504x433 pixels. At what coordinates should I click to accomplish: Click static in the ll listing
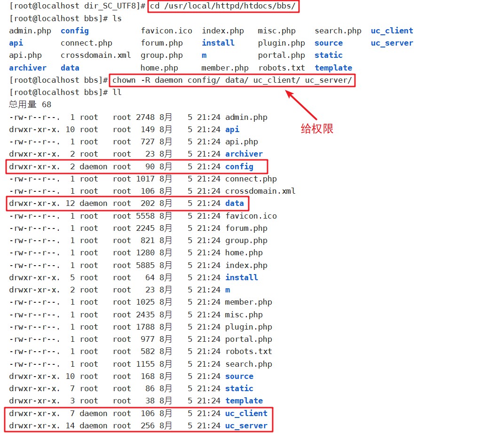pos(239,388)
